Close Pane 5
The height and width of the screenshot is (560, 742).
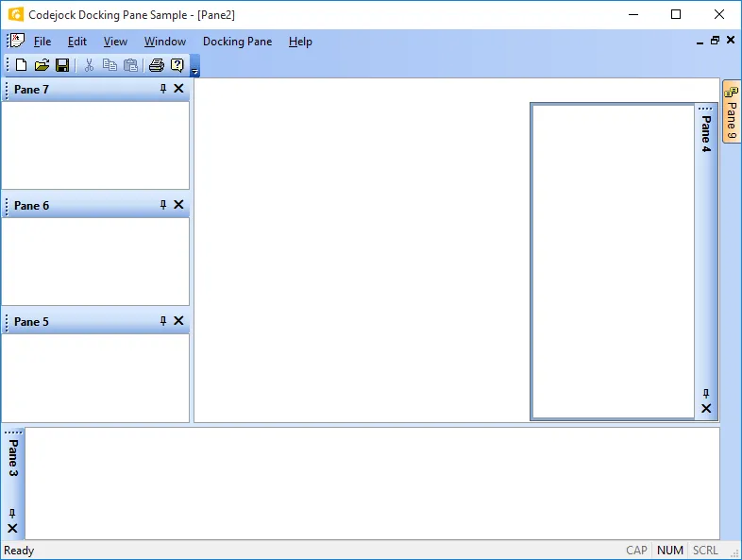(178, 320)
